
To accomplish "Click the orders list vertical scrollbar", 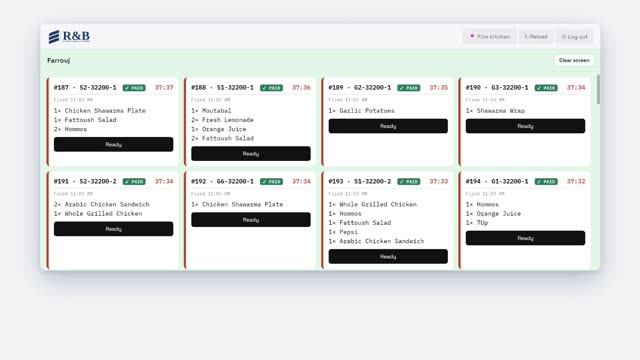I will click(x=598, y=89).
